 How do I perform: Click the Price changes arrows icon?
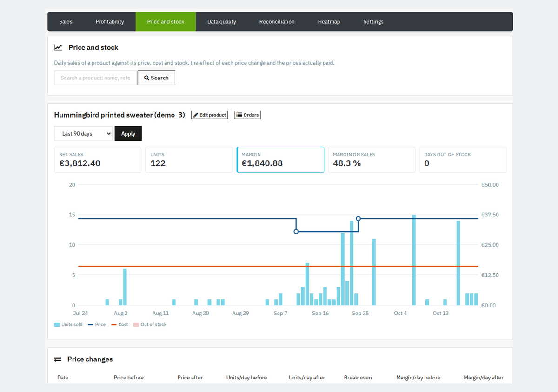pos(58,359)
